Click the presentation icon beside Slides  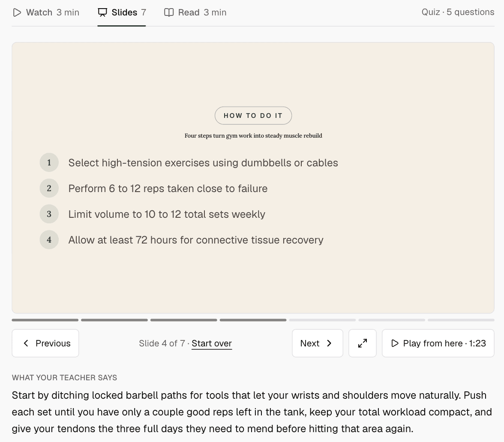(102, 12)
